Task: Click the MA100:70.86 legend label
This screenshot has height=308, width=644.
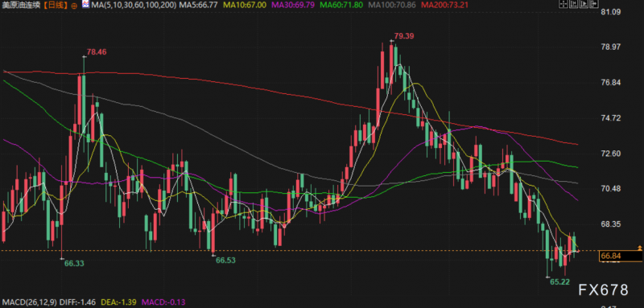Action: pyautogui.click(x=393, y=6)
